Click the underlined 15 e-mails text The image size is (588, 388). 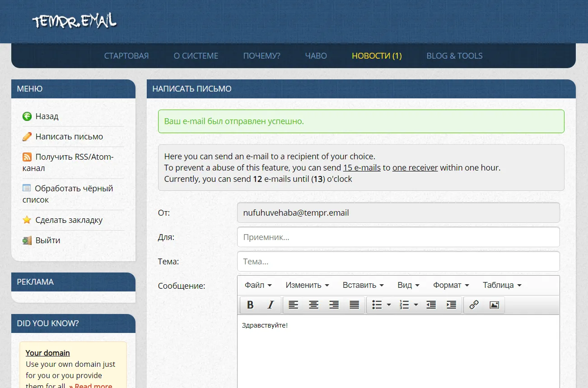pos(362,168)
